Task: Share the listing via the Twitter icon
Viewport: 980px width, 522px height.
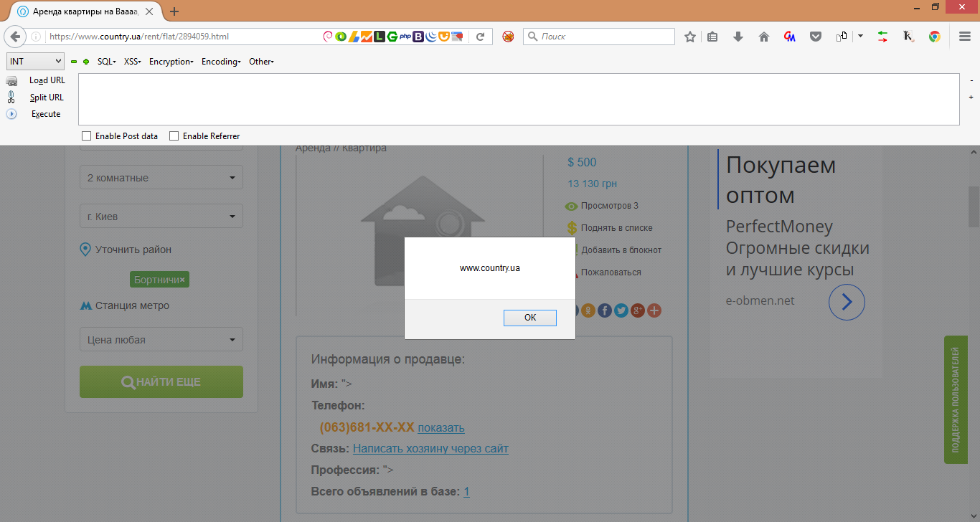Action: tap(621, 310)
